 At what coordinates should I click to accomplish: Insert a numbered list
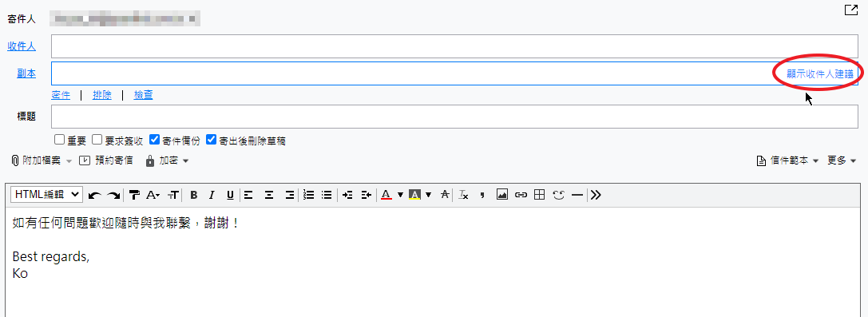(309, 195)
